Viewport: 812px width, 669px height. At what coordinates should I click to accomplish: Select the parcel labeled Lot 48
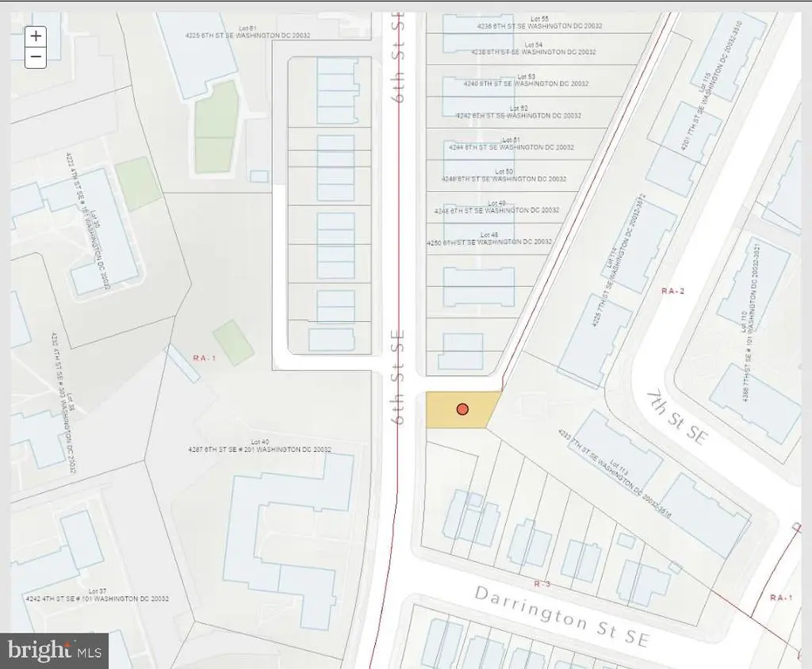pos(492,238)
